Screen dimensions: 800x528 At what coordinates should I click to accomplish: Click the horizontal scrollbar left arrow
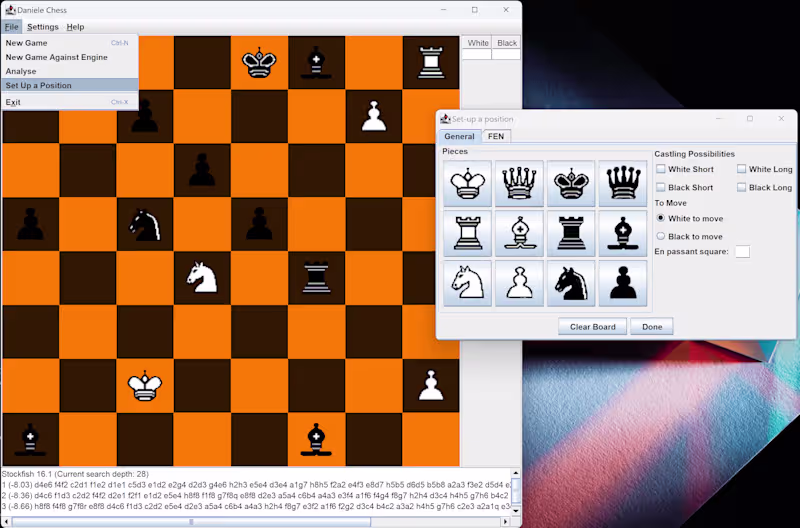coord(6,521)
